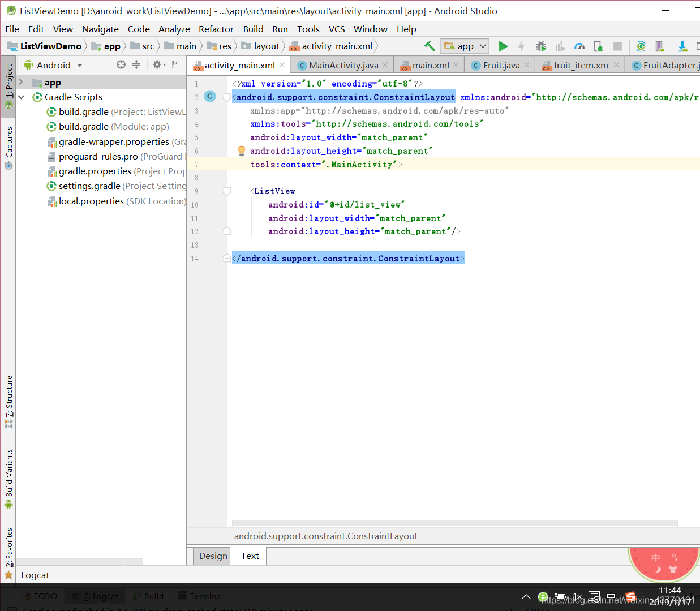The width and height of the screenshot is (700, 611).
Task: Collapse the Gradle Scripts tree node
Action: (21, 97)
